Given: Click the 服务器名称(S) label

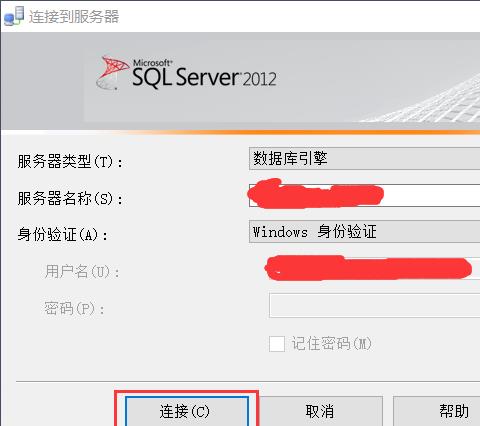Looking at the screenshot, I should pyautogui.click(x=70, y=198).
